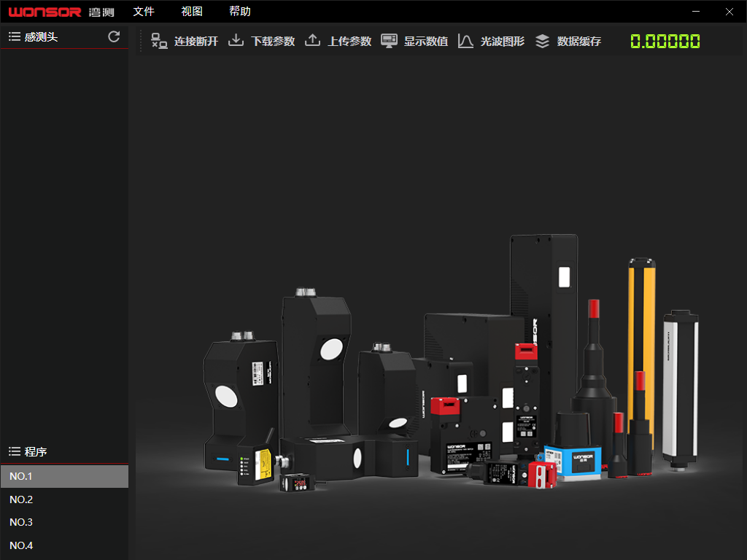Image resolution: width=747 pixels, height=560 pixels.
Task: Click the 上传参数 upload icon
Action: point(312,41)
